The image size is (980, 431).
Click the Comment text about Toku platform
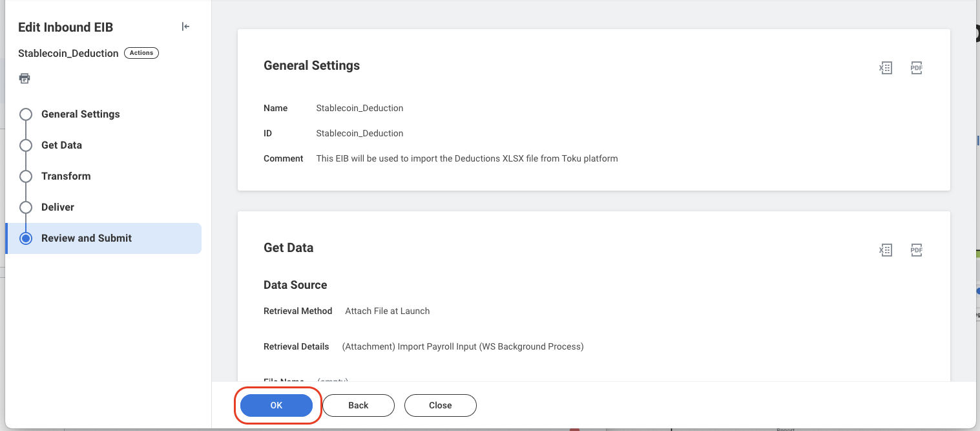click(x=467, y=158)
